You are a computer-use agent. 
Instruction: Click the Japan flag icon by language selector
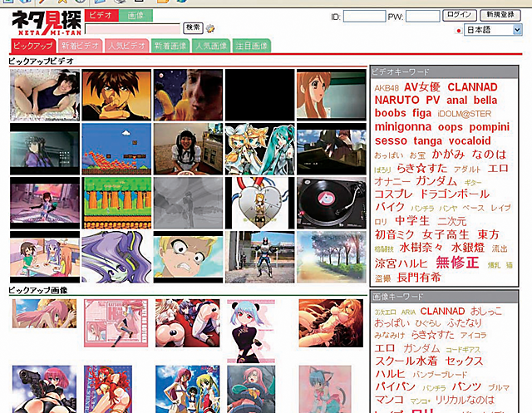pyautogui.click(x=459, y=31)
